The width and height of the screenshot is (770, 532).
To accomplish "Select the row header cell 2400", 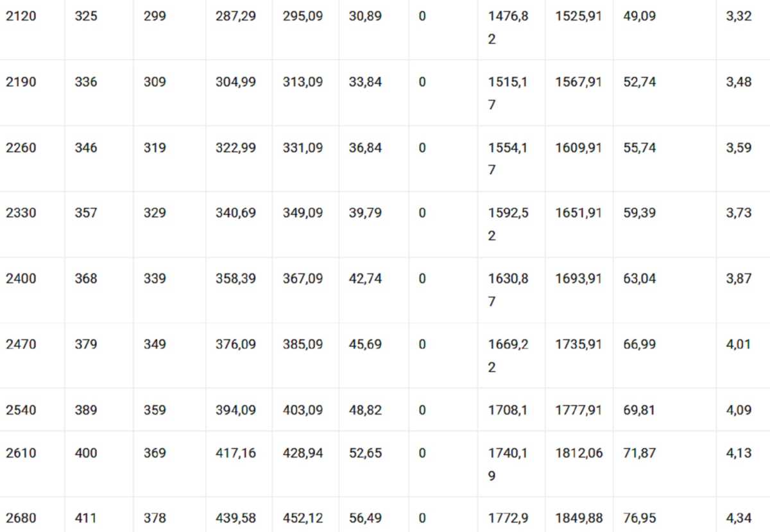I will tap(32, 289).
